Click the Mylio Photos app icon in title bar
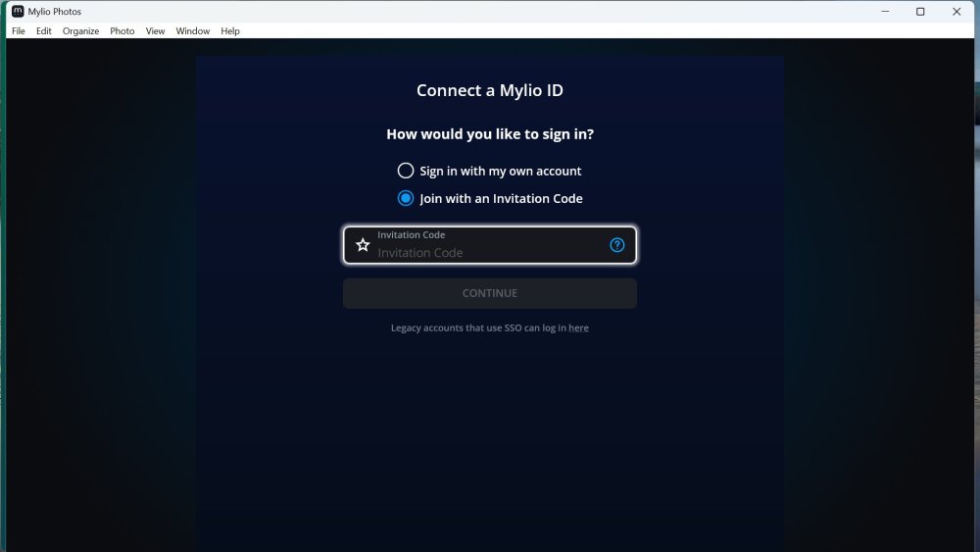The height and width of the screenshot is (552, 980). [x=18, y=11]
